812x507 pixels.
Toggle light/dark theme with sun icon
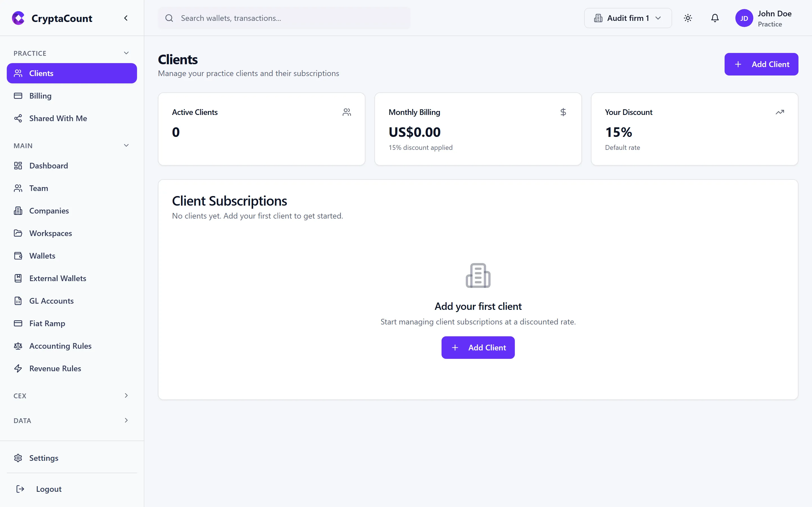[x=688, y=18]
